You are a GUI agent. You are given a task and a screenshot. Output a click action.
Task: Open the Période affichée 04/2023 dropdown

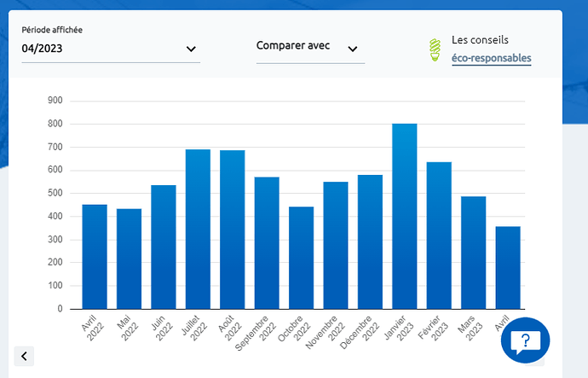[111, 49]
